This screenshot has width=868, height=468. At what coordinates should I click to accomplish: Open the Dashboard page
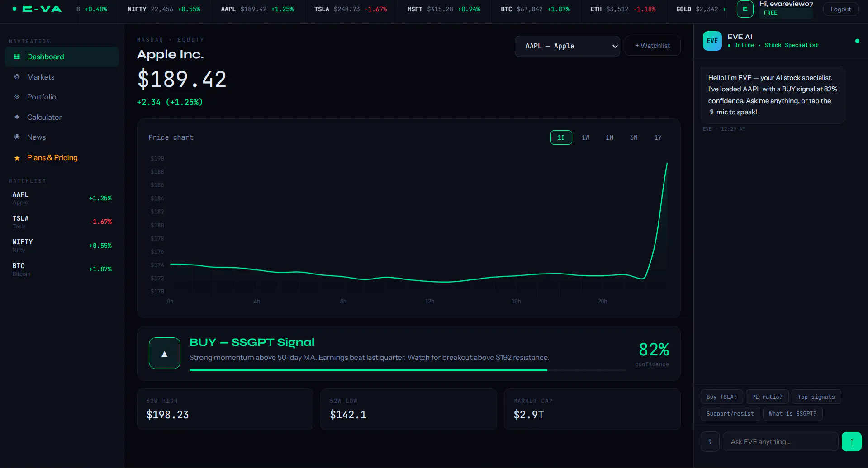62,57
